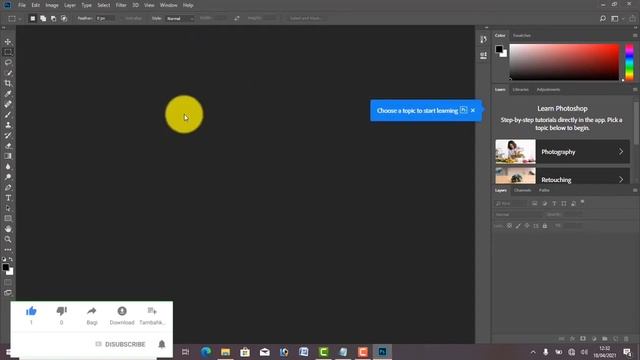The image size is (640, 360).
Task: Switch to the Channels tab
Action: tap(522, 190)
